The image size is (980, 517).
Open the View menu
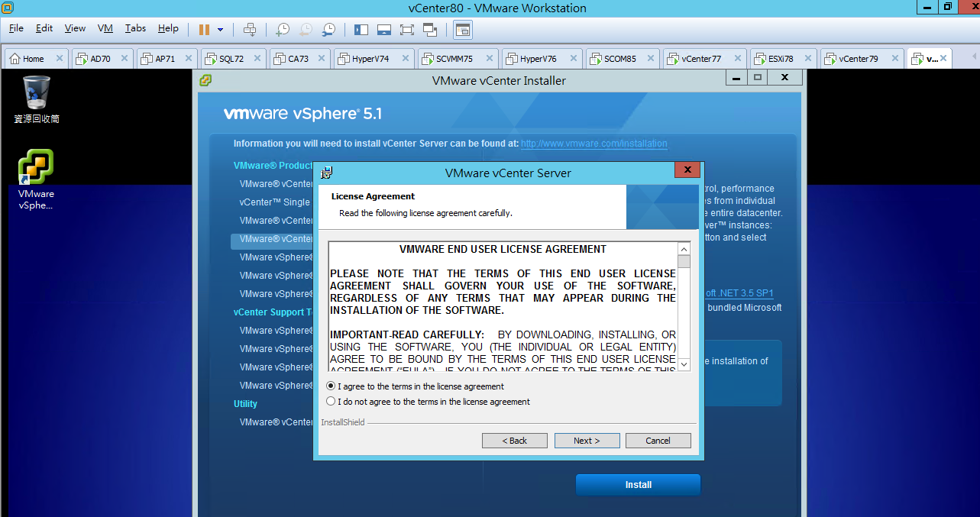(75, 28)
